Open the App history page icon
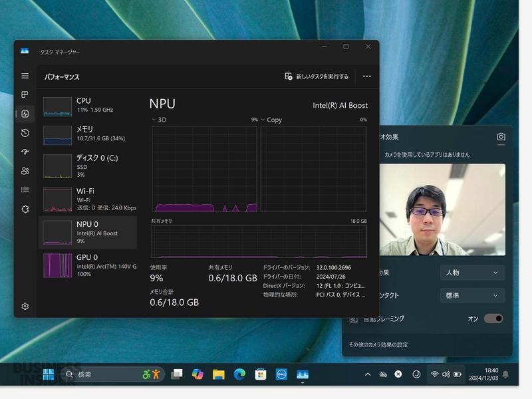 pos(25,132)
